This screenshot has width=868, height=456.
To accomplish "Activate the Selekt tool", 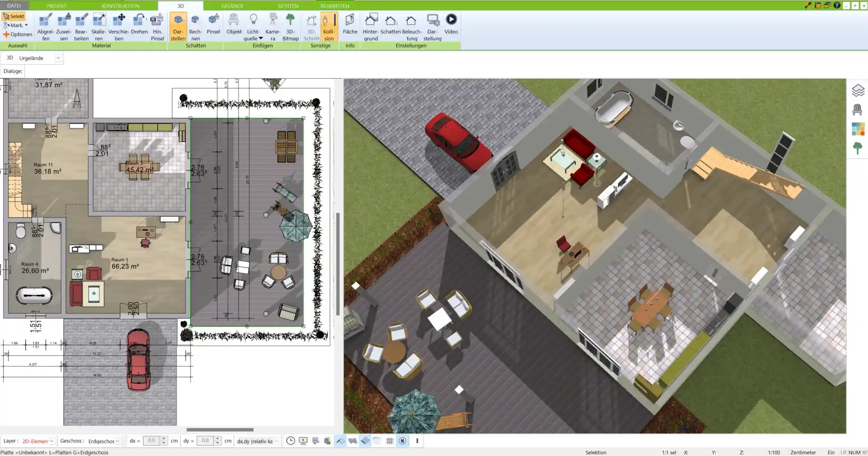I will pyautogui.click(x=14, y=16).
